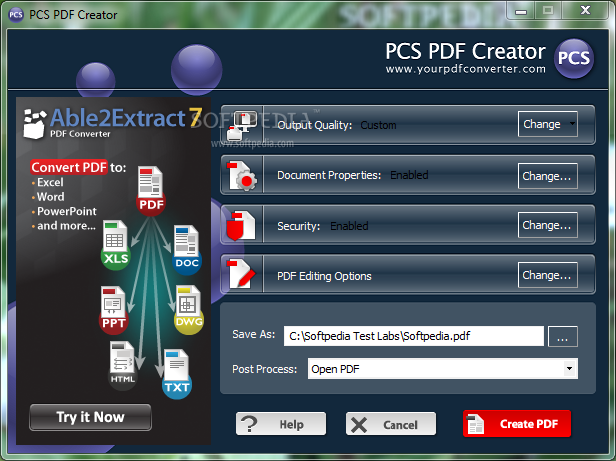616x461 pixels.
Task: Click the Output Quality monitor icon
Action: click(242, 125)
